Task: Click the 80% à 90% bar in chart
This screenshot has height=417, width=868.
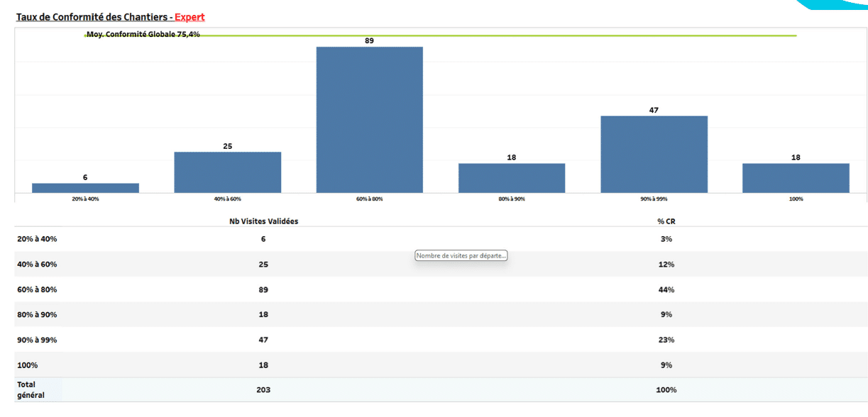Action: click(511, 178)
